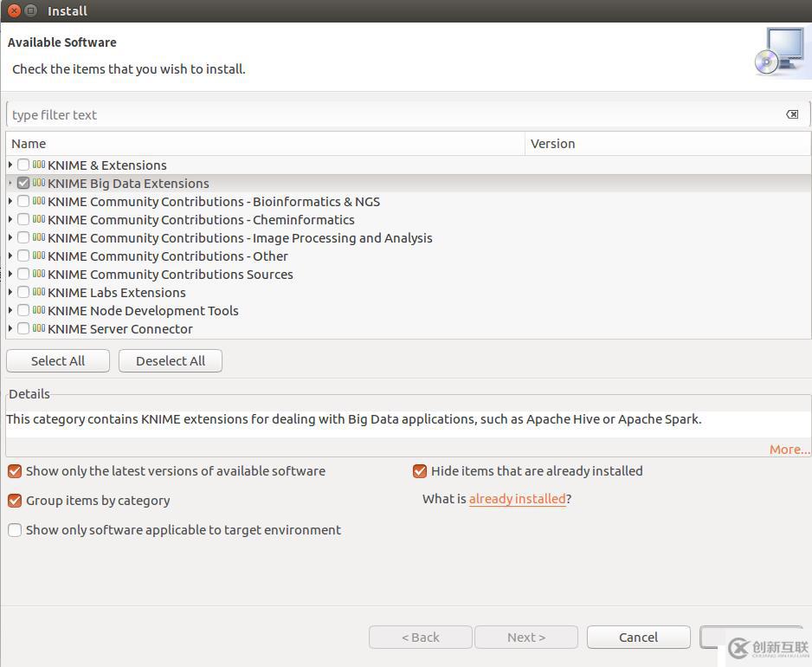The image size is (812, 667).
Task: Open the already installed link
Action: pyautogui.click(x=517, y=499)
